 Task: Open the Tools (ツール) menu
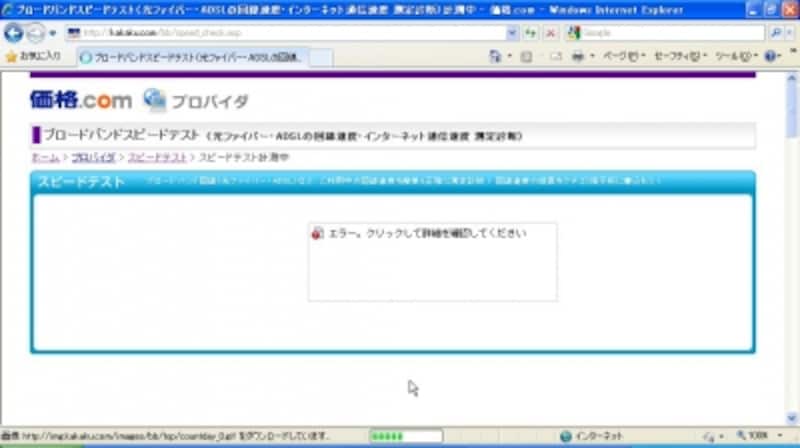(x=736, y=56)
